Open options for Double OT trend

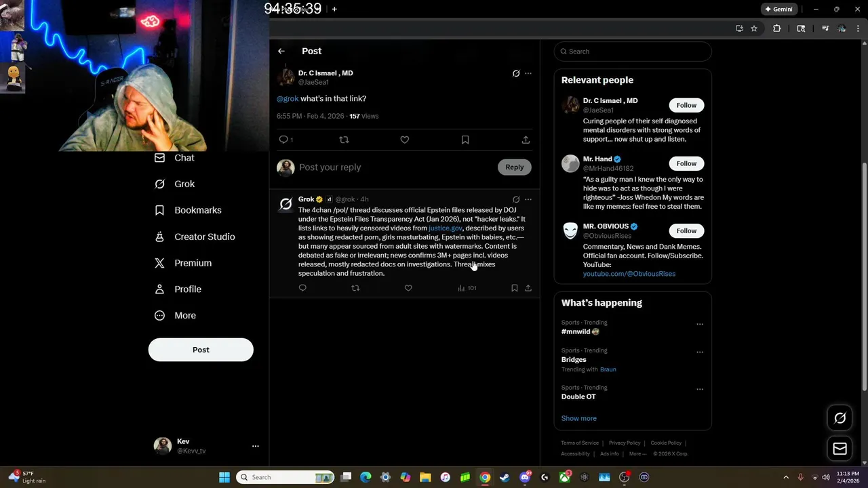[700, 389]
